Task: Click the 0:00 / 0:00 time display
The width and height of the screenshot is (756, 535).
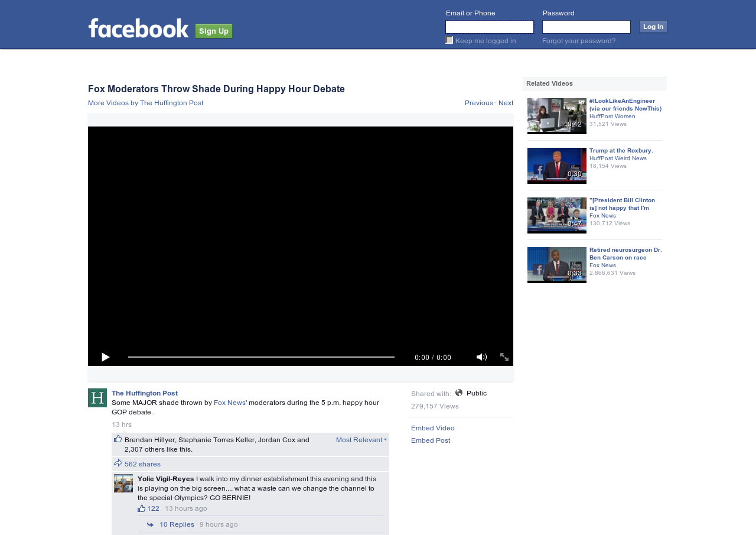Action: tap(433, 358)
